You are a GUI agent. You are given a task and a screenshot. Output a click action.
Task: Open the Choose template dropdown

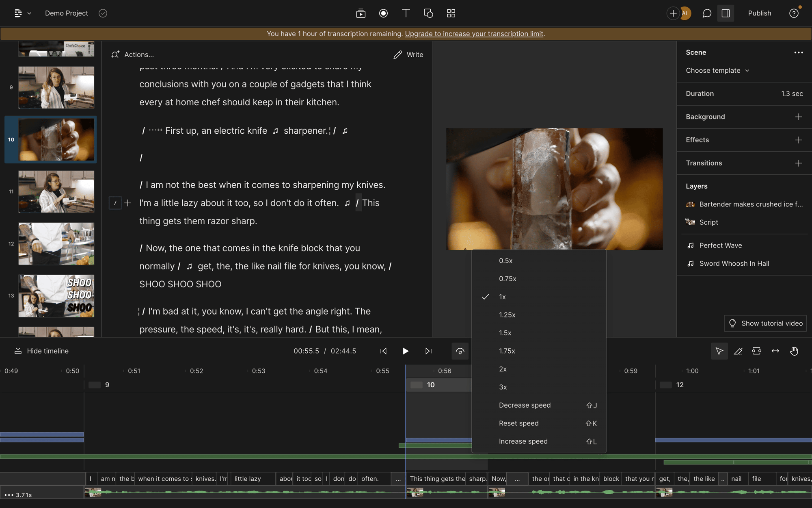717,70
